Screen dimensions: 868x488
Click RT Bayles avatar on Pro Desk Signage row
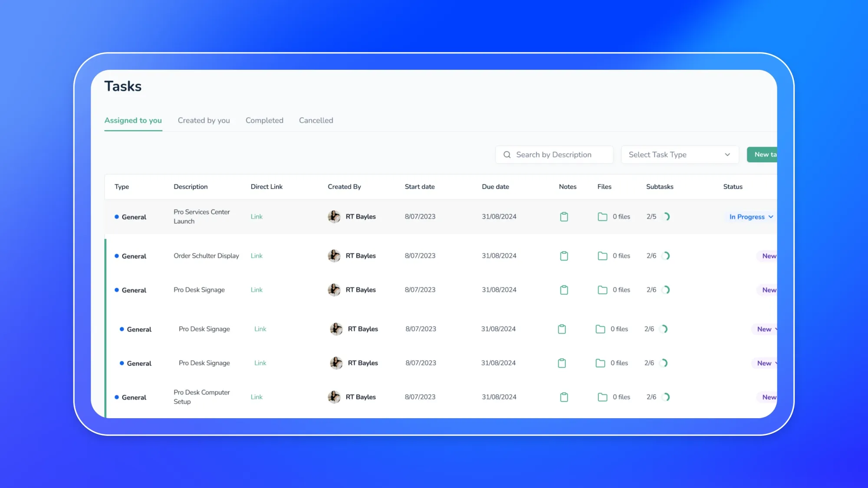(334, 290)
